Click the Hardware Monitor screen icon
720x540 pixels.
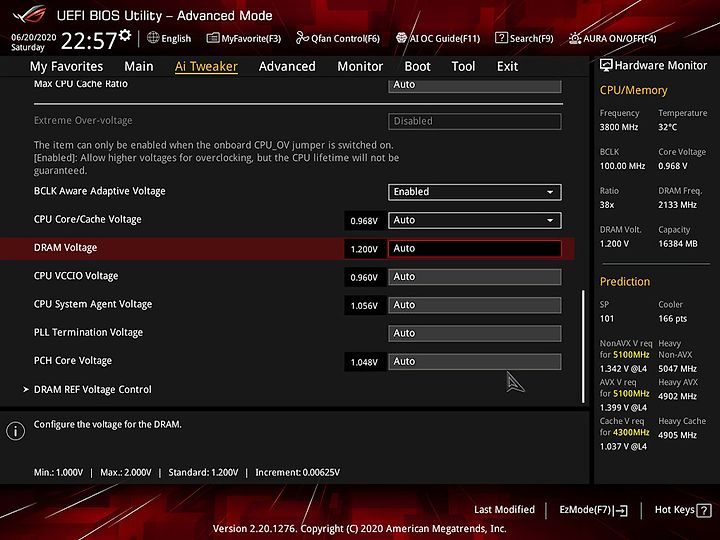point(606,65)
